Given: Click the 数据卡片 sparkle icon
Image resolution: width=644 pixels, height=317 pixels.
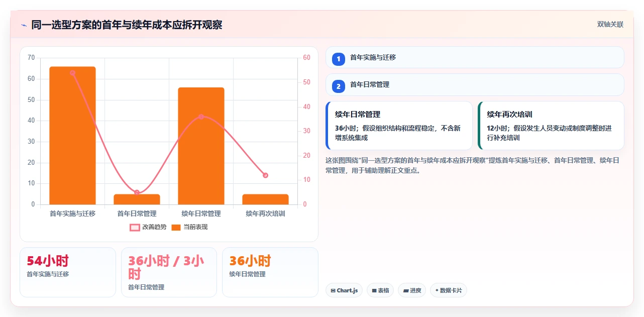Looking at the screenshot, I should click(x=437, y=290).
